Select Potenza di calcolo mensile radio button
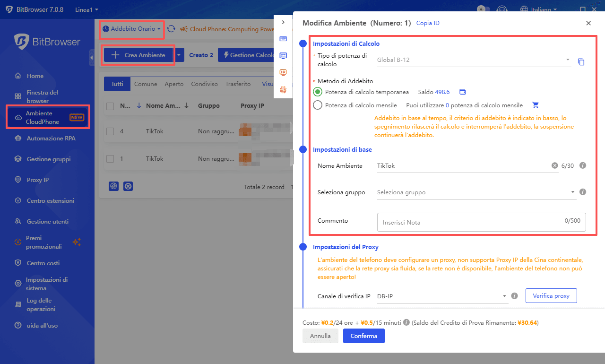 click(318, 105)
